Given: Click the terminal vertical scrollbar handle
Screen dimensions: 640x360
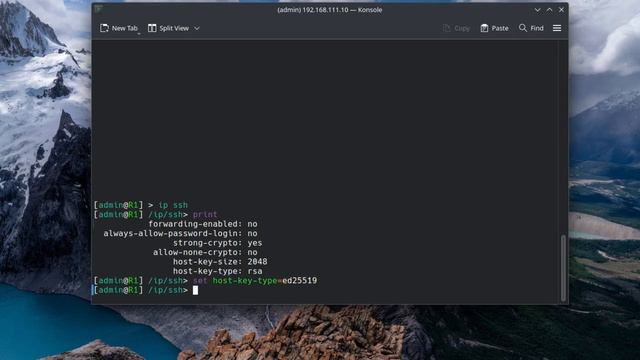Looking at the screenshot, I should click(563, 268).
